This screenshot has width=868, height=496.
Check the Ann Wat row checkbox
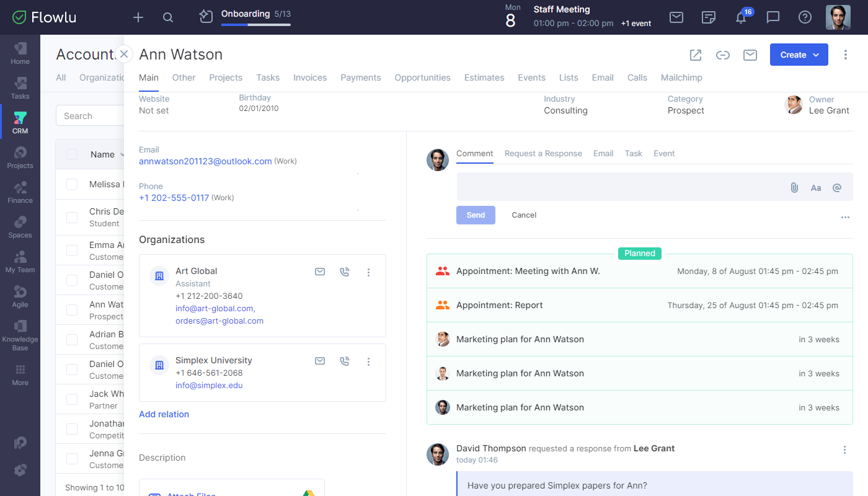[72, 310]
